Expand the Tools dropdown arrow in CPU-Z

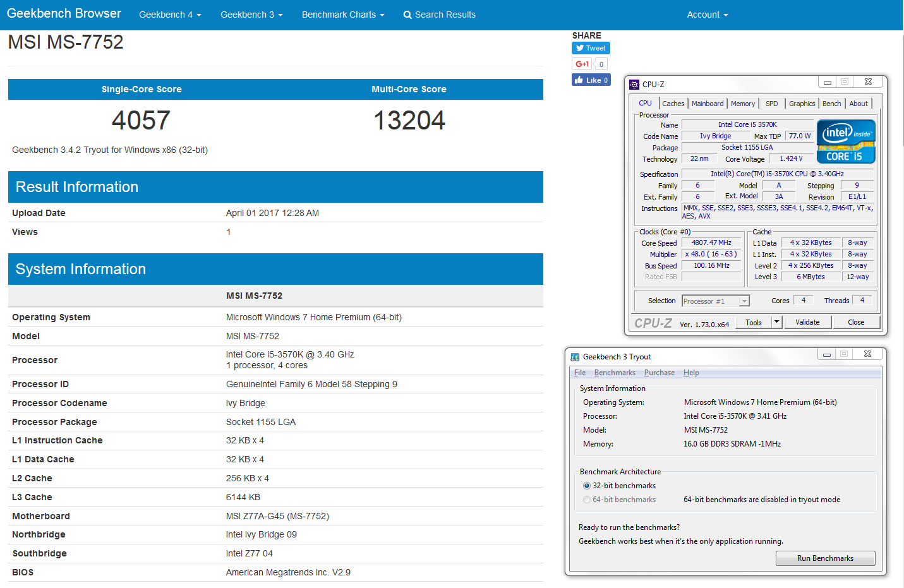(x=777, y=322)
